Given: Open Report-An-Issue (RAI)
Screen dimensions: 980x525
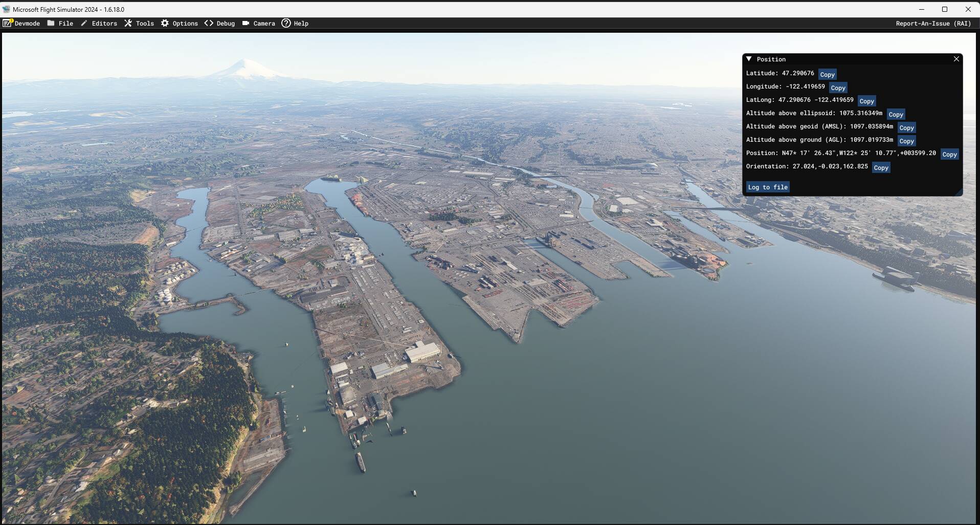Looking at the screenshot, I should 933,24.
